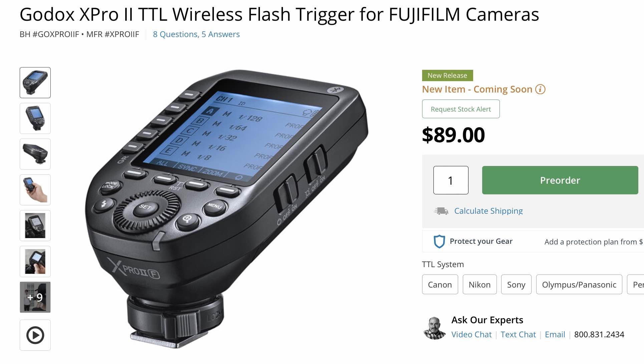Click the Protect your Gear shield icon
Screen dimensions: 644x364
click(439, 241)
